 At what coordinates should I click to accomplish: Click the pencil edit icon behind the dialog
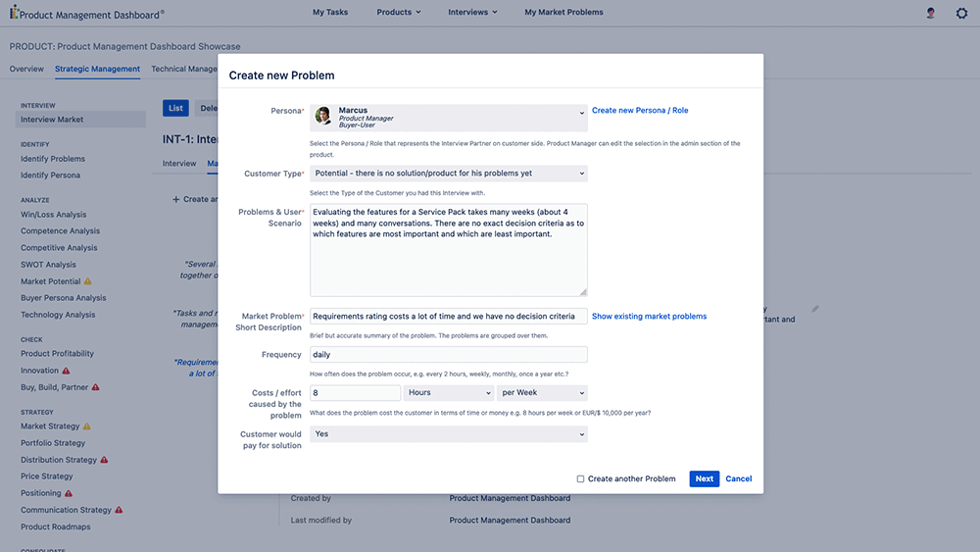tap(815, 309)
